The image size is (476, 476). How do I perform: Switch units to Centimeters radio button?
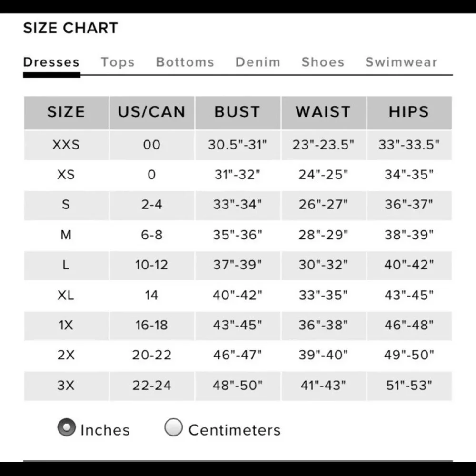(173, 427)
